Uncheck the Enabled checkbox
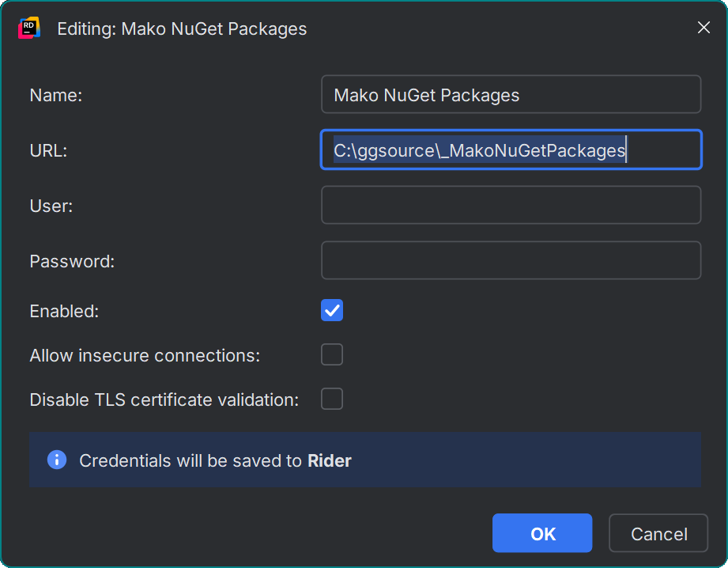 (x=332, y=310)
